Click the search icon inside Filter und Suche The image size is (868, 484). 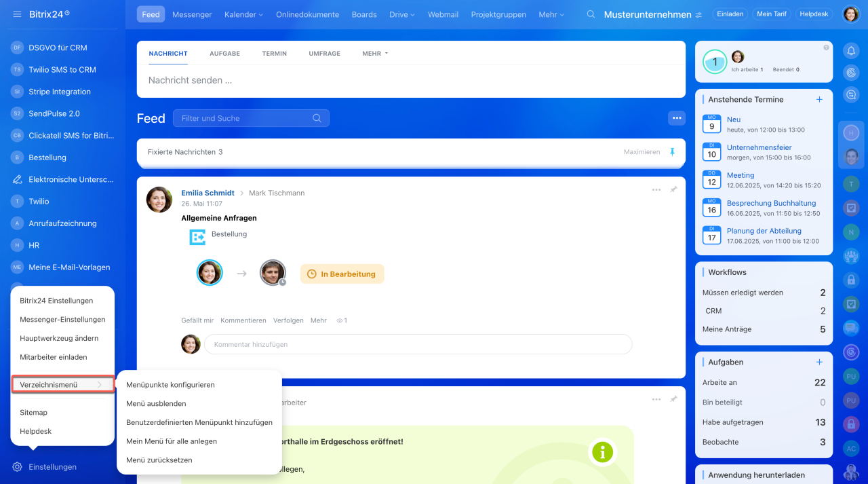pyautogui.click(x=317, y=118)
